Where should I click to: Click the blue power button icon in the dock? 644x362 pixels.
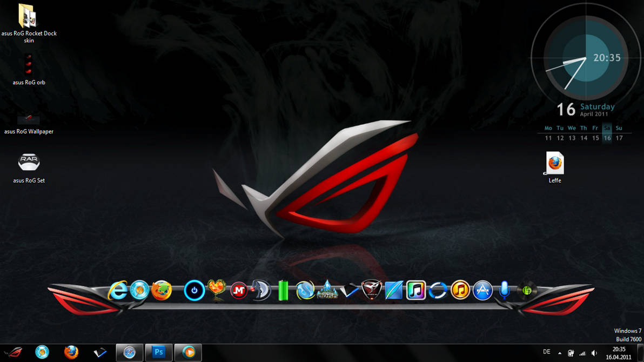pos(194,291)
